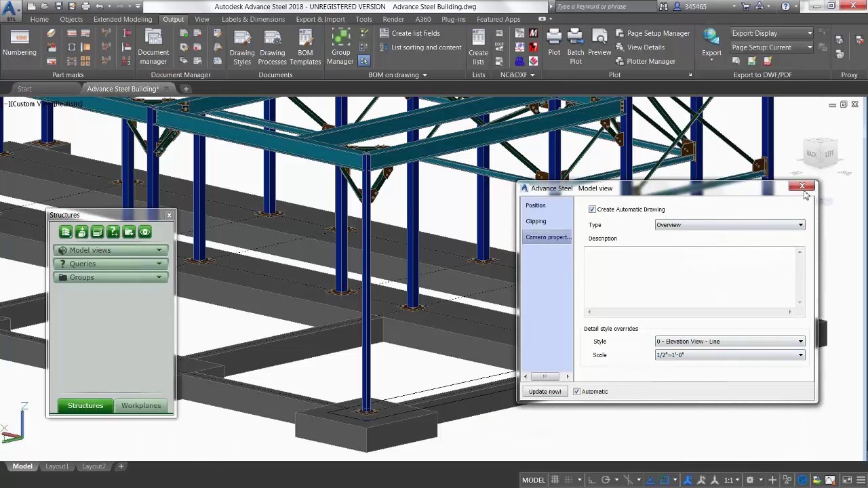
Task: Open the annotation scale 1:1 dropdown
Action: (x=732, y=480)
